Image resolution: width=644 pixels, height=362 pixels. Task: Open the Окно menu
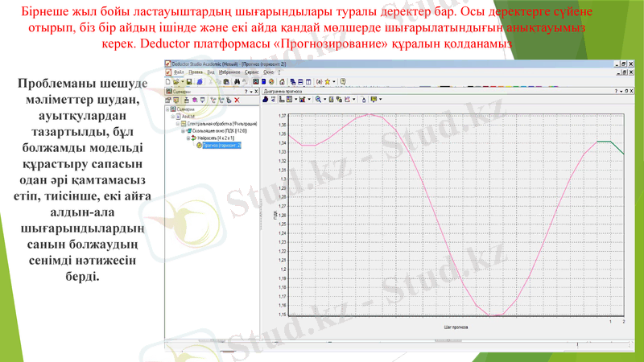click(269, 72)
